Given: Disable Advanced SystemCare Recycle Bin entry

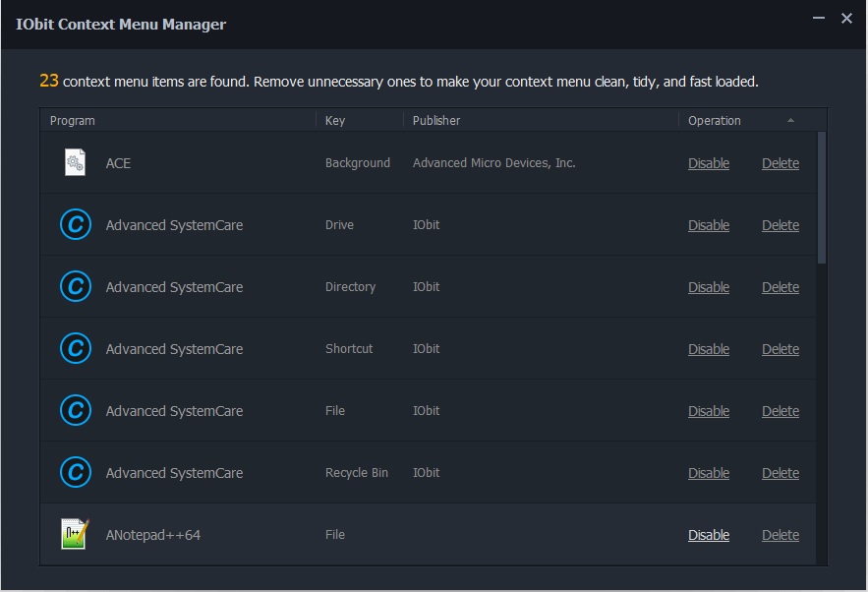Looking at the screenshot, I should pos(709,473).
